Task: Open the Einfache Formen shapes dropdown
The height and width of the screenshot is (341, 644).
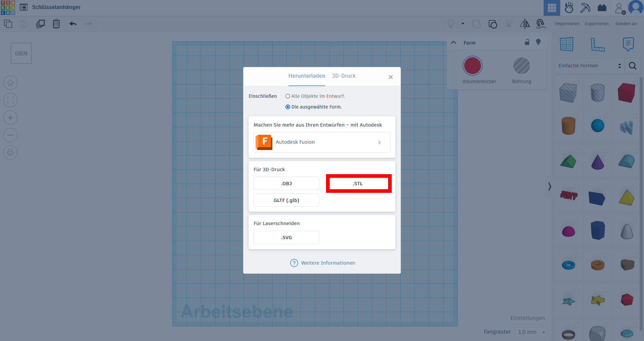Action: [x=590, y=66]
